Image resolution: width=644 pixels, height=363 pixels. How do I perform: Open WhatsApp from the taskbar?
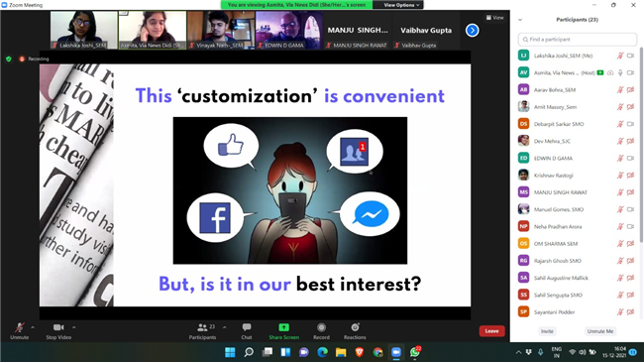click(x=415, y=352)
